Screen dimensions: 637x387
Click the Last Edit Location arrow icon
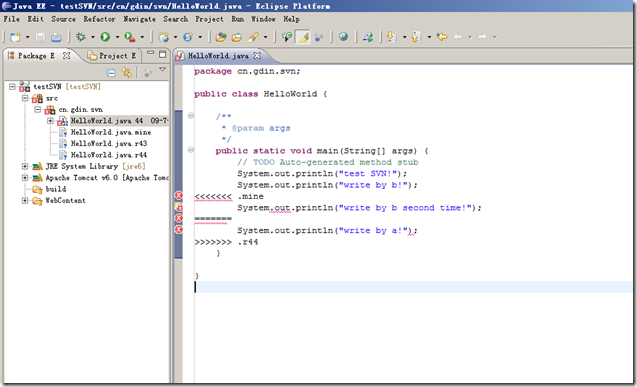[x=442, y=37]
